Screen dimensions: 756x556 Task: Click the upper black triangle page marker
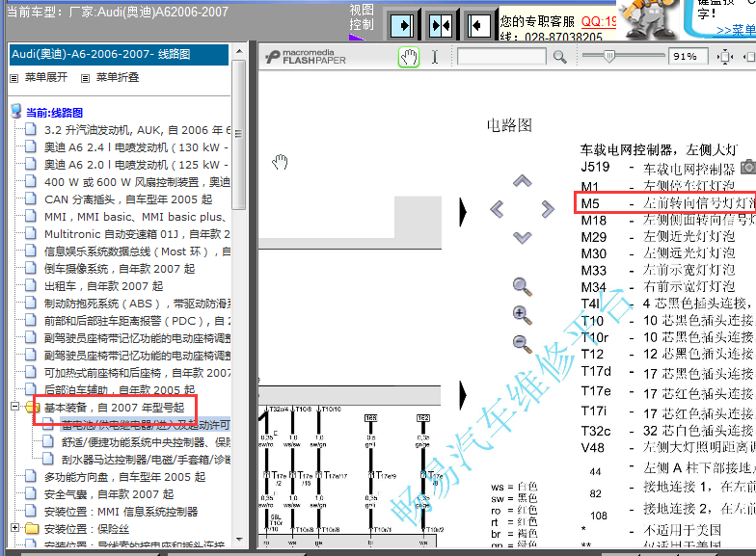tap(463, 212)
